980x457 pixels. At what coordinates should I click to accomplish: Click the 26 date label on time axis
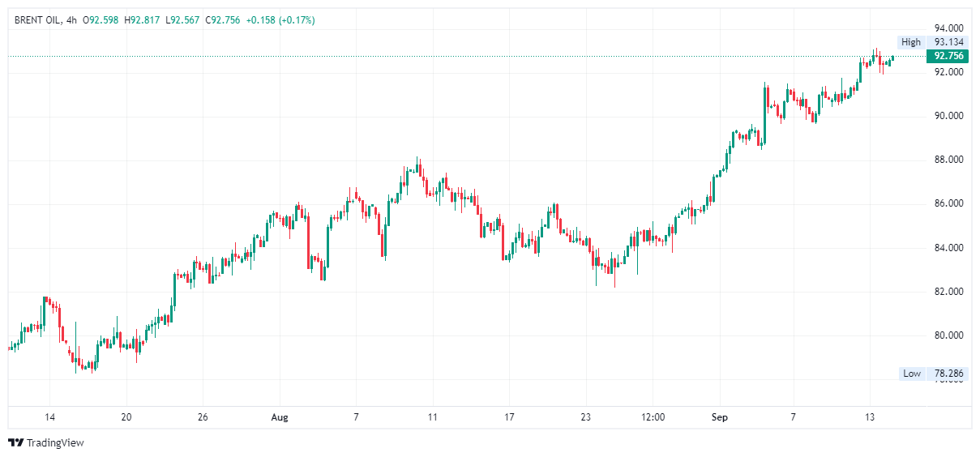point(203,417)
